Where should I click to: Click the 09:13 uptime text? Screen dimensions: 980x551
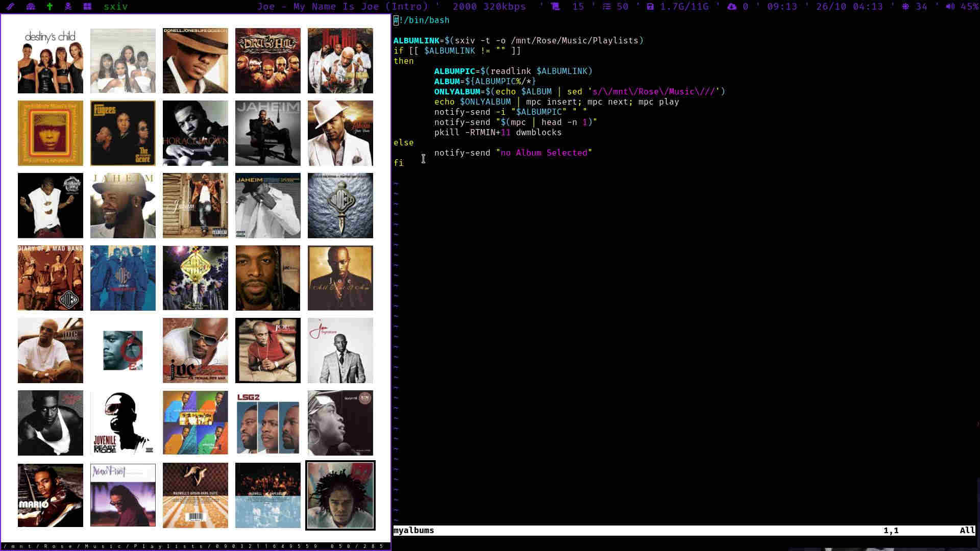[782, 7]
